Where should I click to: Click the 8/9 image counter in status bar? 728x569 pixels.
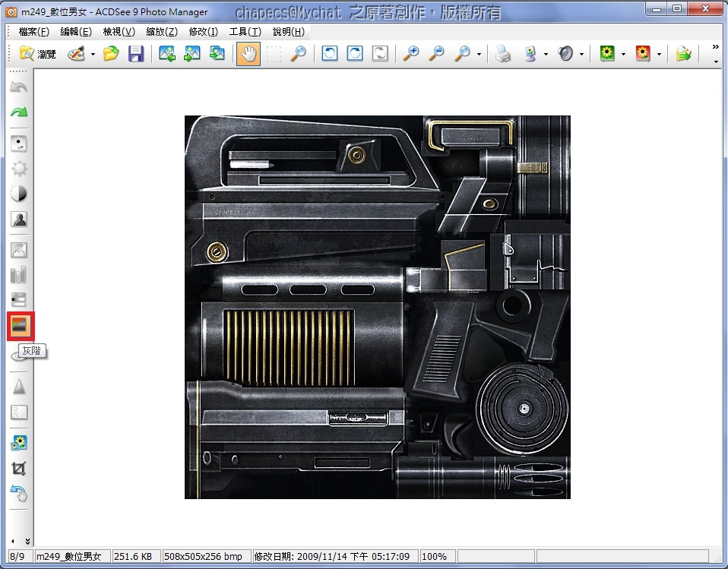[17, 557]
